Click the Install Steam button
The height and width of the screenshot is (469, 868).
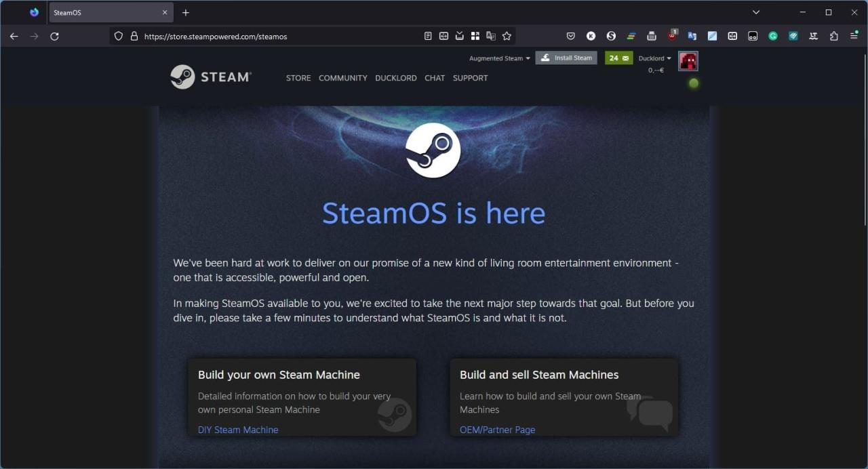tap(566, 58)
